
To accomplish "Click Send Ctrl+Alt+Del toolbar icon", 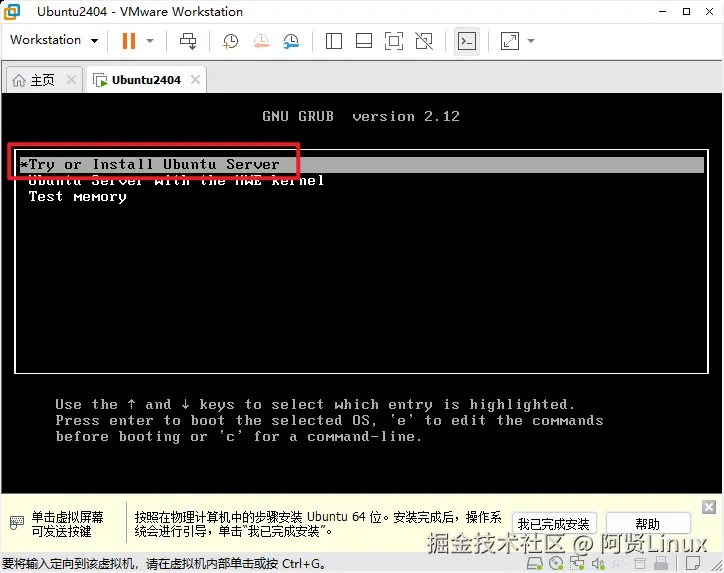I will [188, 41].
